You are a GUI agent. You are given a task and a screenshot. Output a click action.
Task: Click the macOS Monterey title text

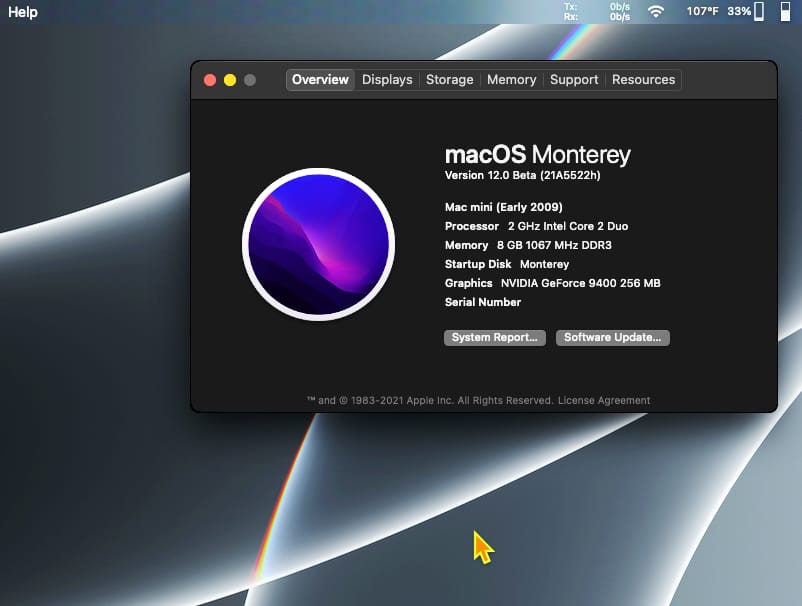click(538, 154)
